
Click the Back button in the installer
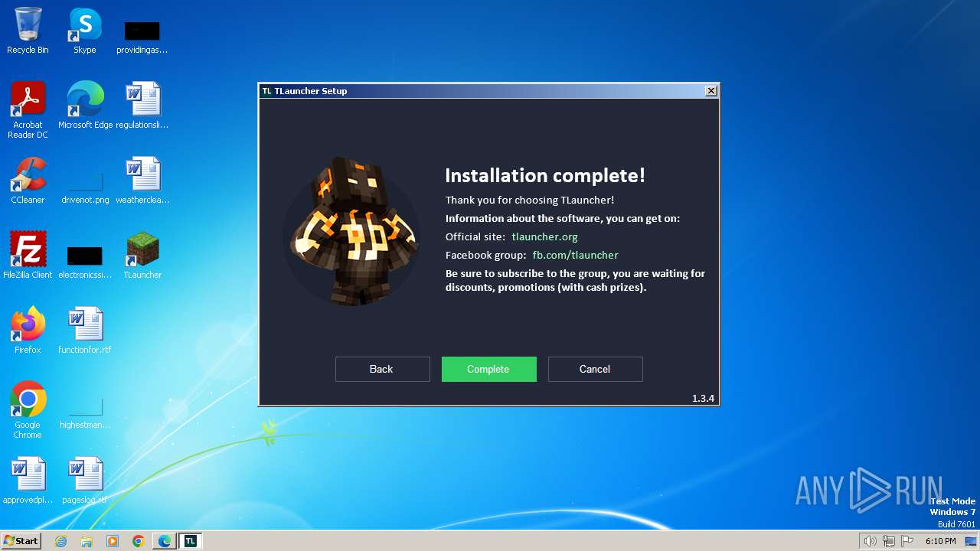point(383,369)
